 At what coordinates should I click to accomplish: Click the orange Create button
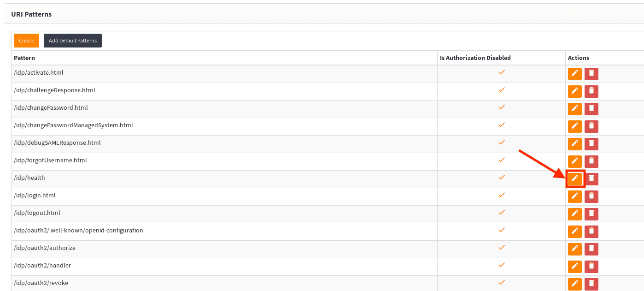point(26,41)
